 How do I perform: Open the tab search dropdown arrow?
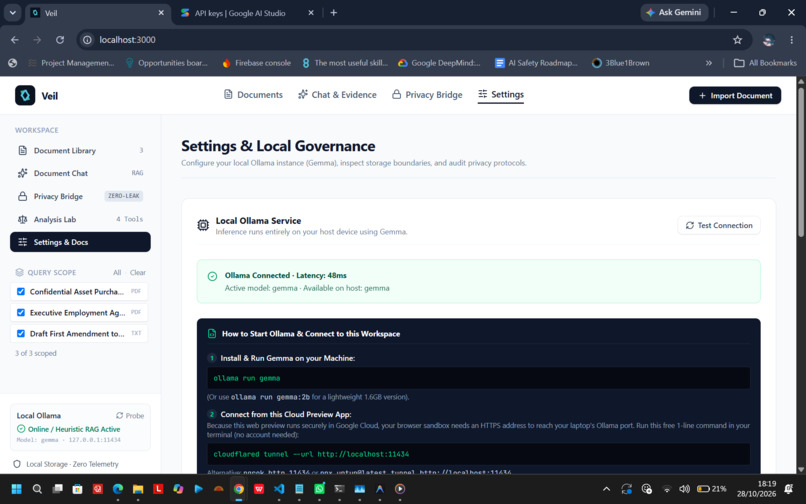coord(12,13)
